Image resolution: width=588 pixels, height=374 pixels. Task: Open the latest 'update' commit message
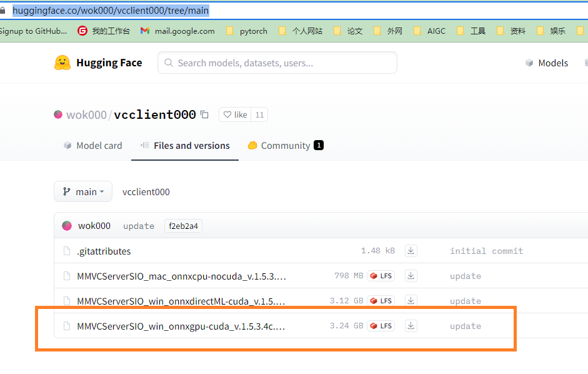[x=139, y=226]
